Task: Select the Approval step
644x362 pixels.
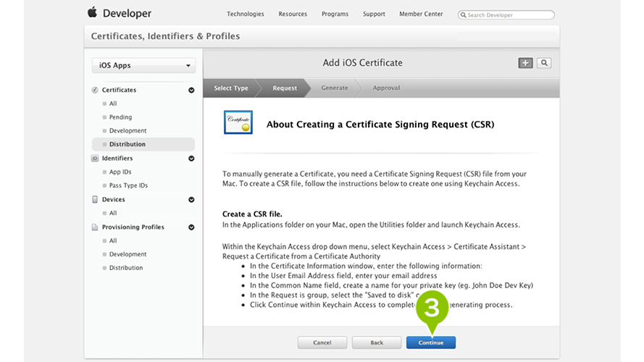Action: point(386,88)
